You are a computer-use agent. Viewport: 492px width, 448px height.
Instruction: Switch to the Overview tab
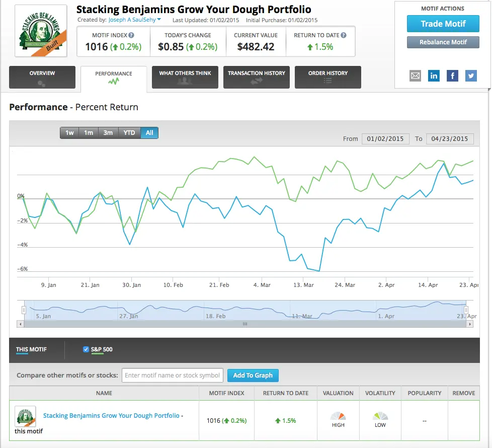42,77
